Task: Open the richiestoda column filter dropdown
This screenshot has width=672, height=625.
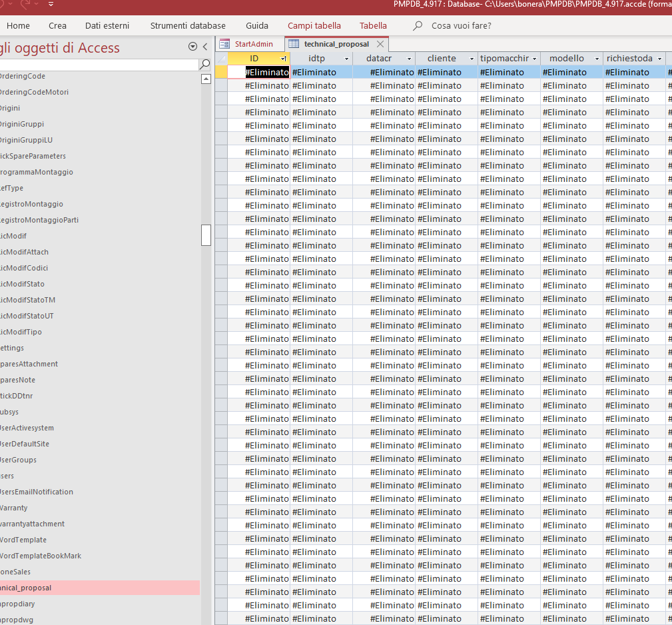Action: [659, 59]
